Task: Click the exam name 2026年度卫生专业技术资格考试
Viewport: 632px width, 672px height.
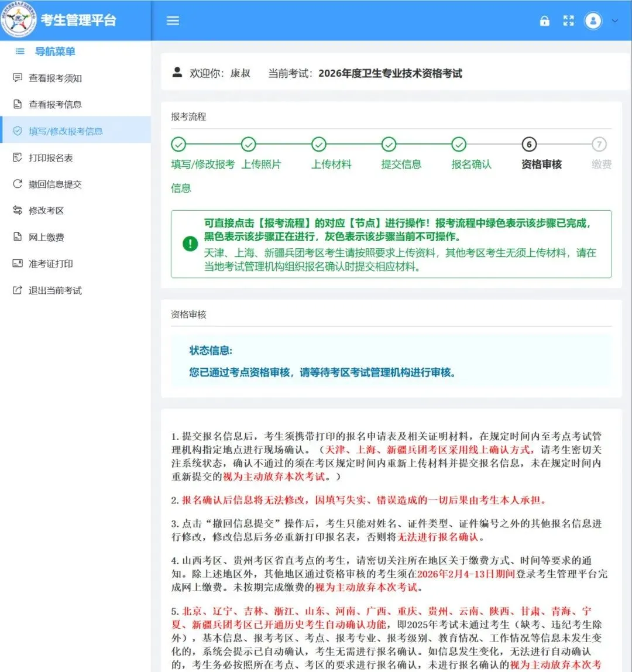Action: [390, 73]
